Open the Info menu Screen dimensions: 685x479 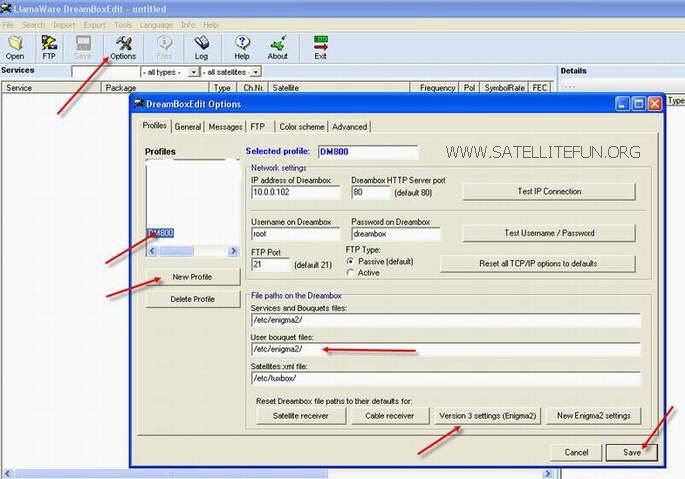[188, 25]
